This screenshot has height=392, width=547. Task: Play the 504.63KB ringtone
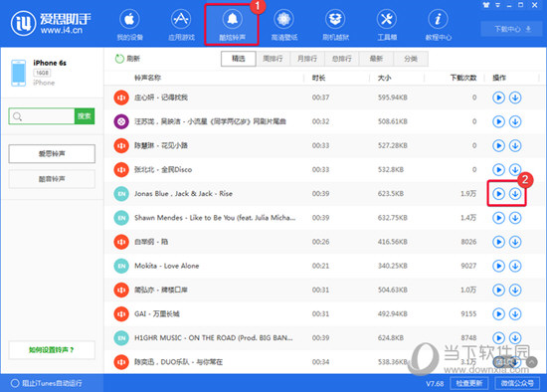tap(499, 291)
